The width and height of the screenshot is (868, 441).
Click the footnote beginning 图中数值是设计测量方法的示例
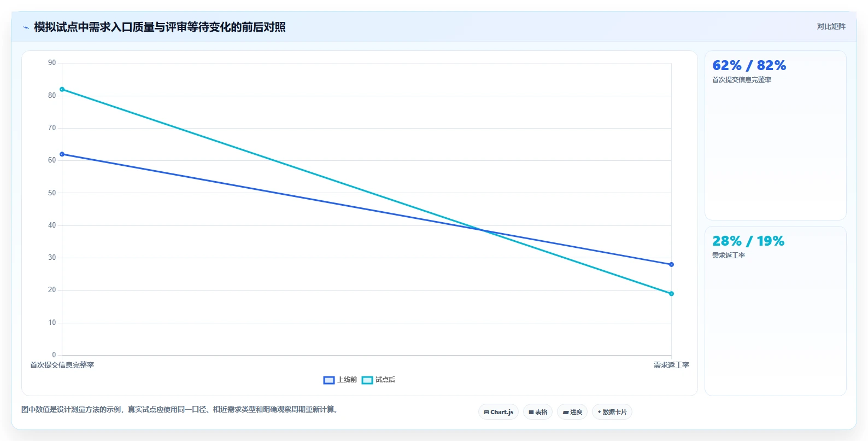coord(180,409)
